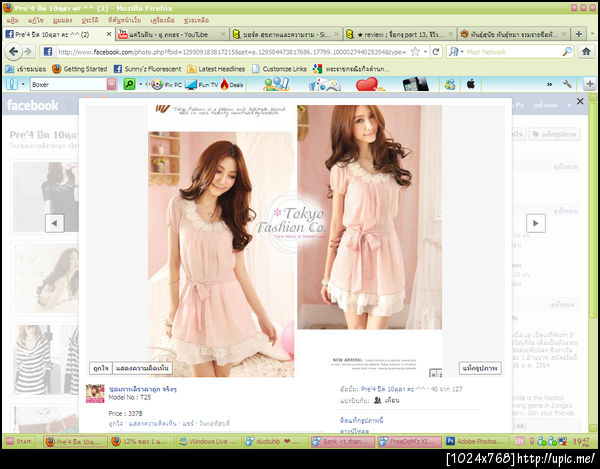Click the toolbar plus add button
The image size is (600, 469).
pyautogui.click(x=590, y=84)
